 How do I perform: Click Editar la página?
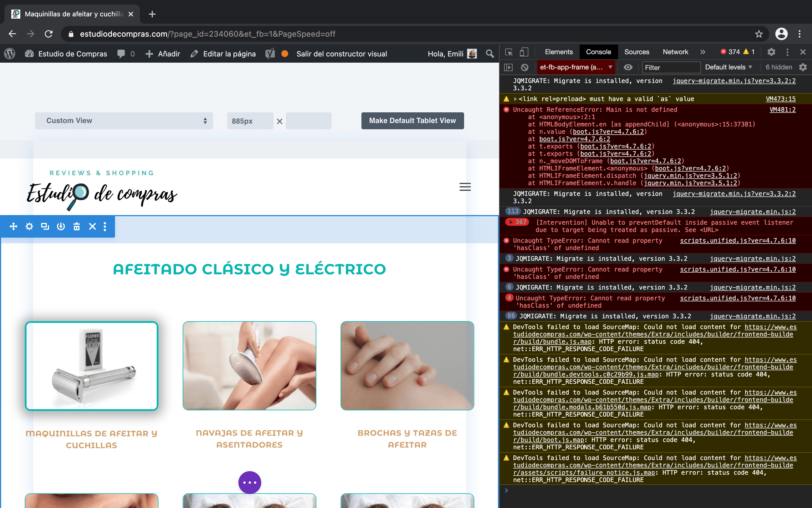(223, 54)
